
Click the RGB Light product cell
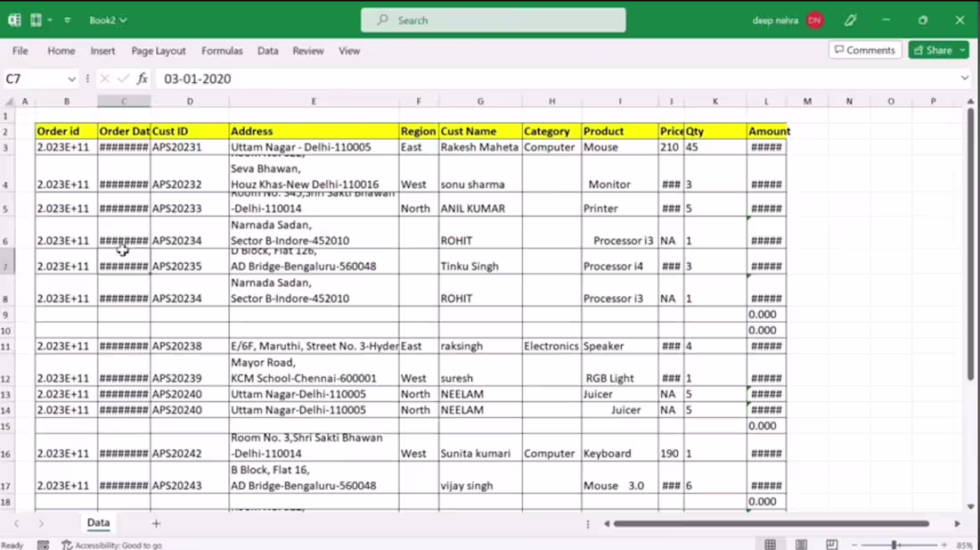click(x=619, y=370)
